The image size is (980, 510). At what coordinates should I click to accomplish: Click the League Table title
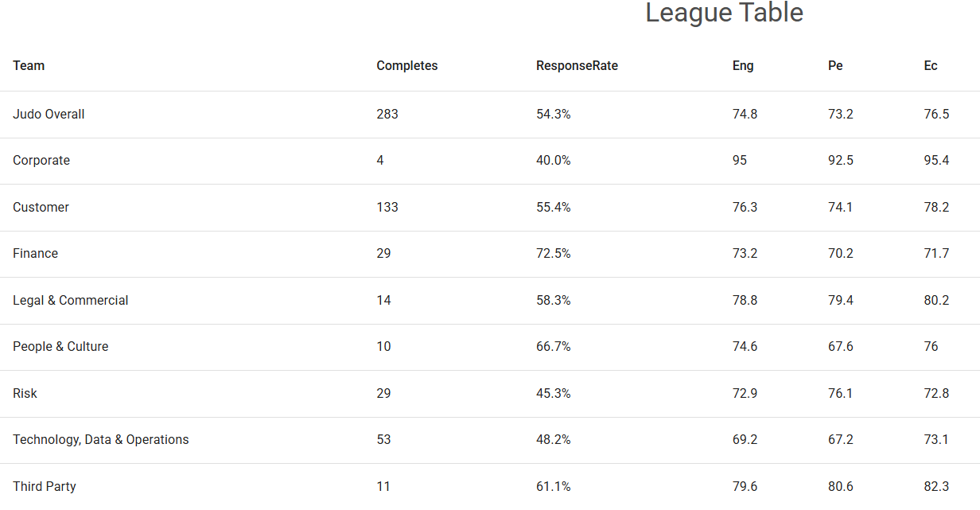pyautogui.click(x=724, y=13)
